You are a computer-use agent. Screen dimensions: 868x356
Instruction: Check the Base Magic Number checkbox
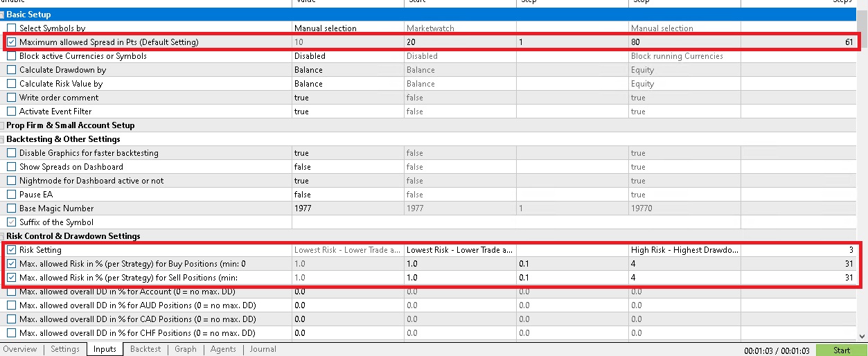[11, 208]
